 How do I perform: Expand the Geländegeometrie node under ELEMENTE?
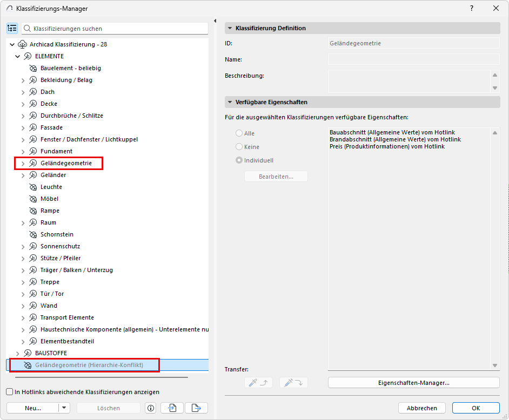[23, 164]
